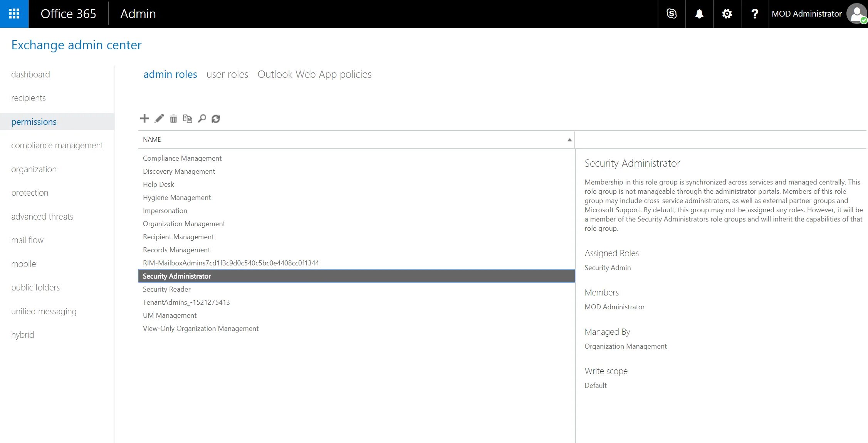Click the add new role group plus icon
Screen dimensions: 868x443
(144, 119)
